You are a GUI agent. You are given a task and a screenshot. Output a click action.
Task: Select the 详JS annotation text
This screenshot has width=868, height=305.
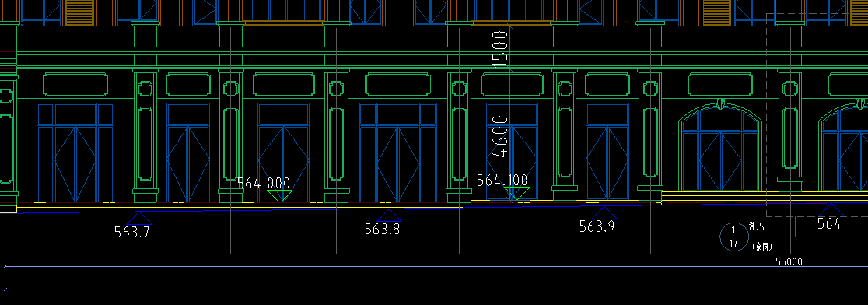tap(756, 227)
